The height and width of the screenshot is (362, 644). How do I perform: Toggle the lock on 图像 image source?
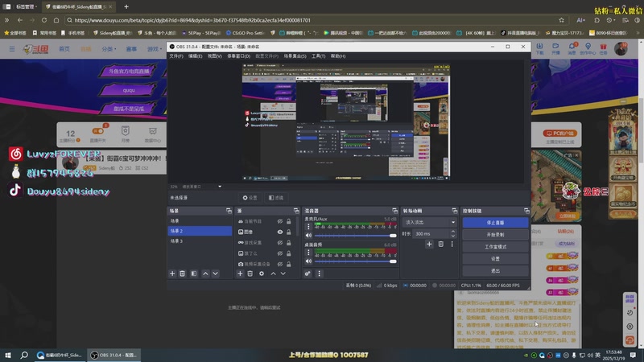click(x=289, y=232)
